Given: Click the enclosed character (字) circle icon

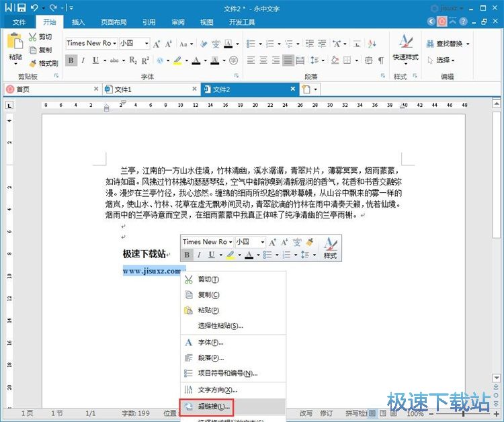Looking at the screenshot, I should point(234,60).
